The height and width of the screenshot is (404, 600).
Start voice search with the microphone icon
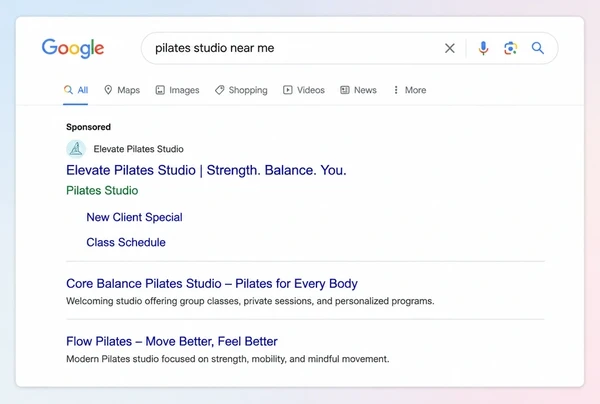483,48
